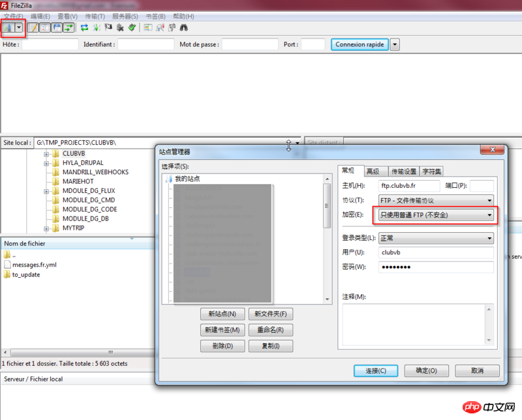Screen dimensions: 522x420
Task: Click the Nom de fichier column header
Action: click(x=78, y=244)
